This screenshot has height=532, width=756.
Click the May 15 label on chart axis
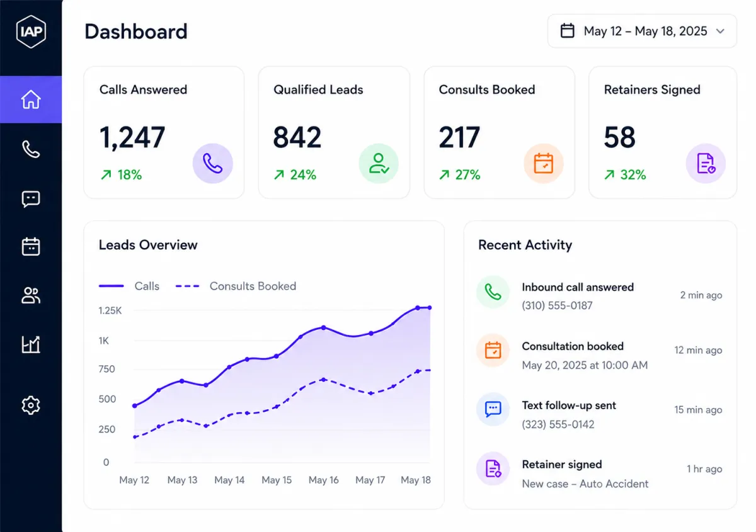tap(277, 480)
